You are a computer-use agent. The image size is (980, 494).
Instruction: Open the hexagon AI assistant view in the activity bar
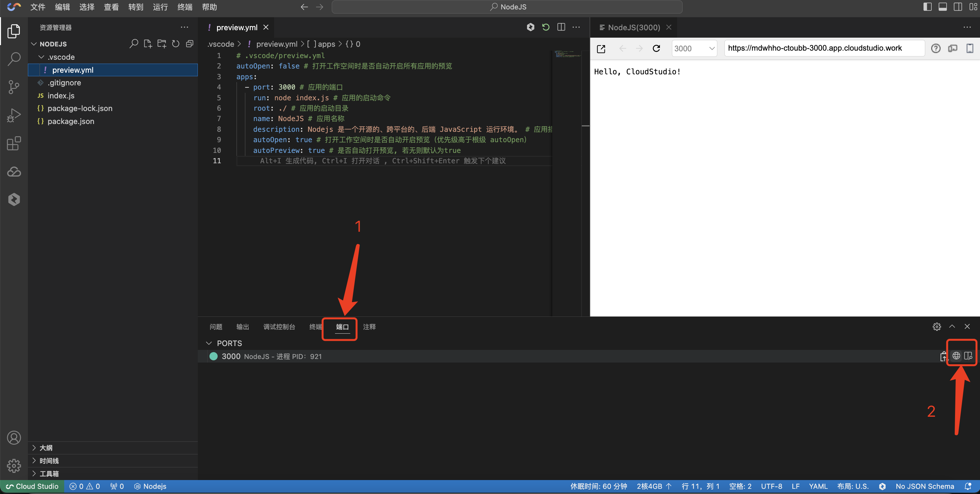pos(14,200)
